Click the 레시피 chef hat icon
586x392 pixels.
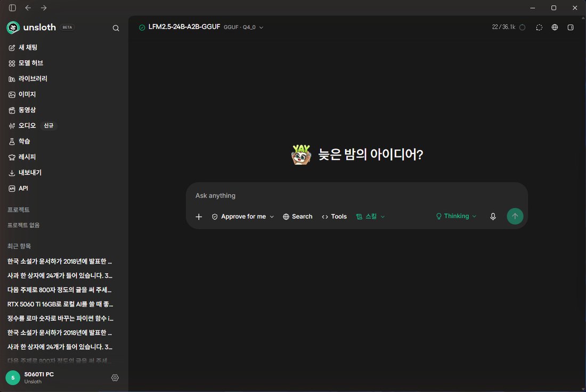coord(12,158)
